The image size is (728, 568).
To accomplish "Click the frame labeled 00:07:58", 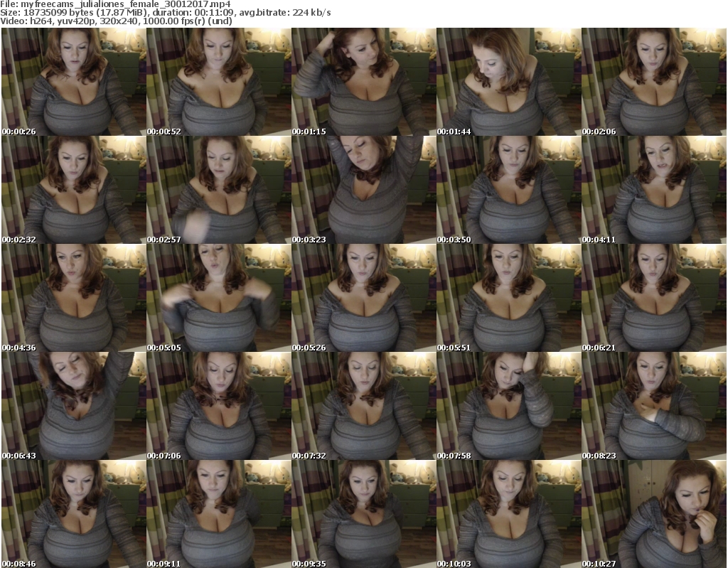I will point(509,406).
